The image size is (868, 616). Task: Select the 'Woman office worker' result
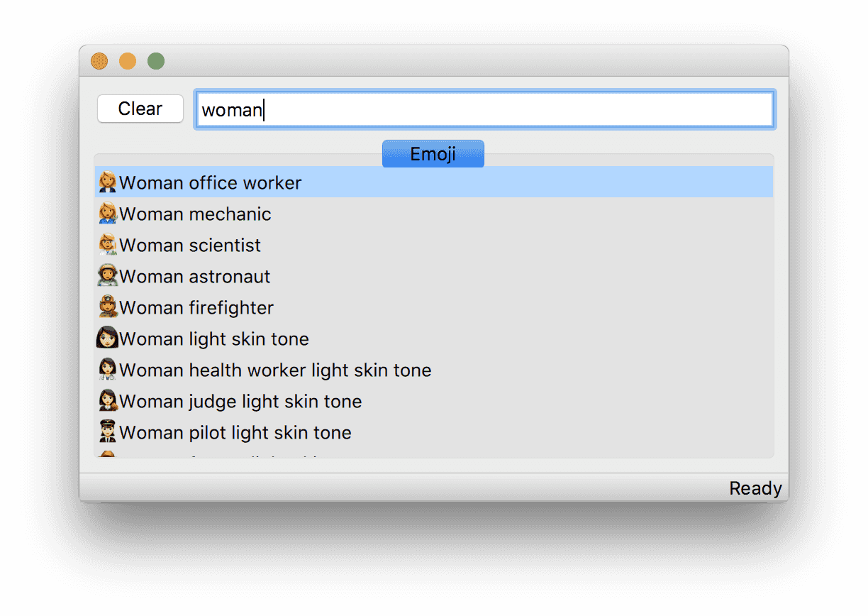click(211, 183)
